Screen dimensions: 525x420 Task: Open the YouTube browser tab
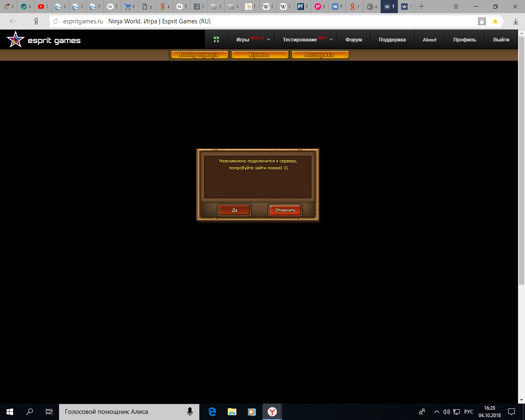coord(43,7)
